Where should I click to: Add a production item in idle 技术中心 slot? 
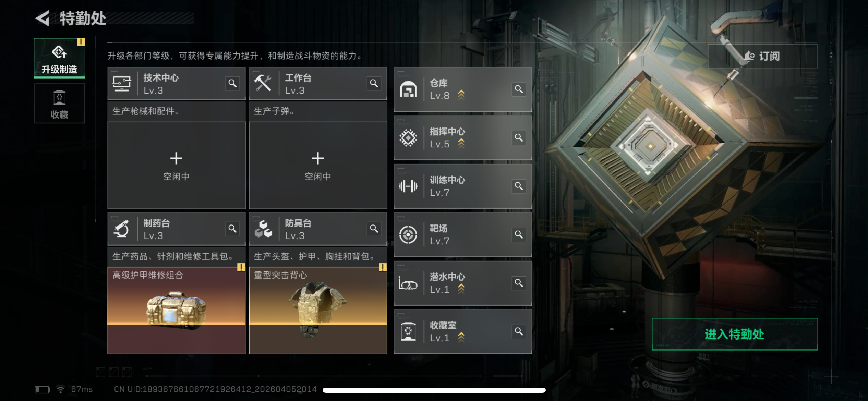coord(176,165)
